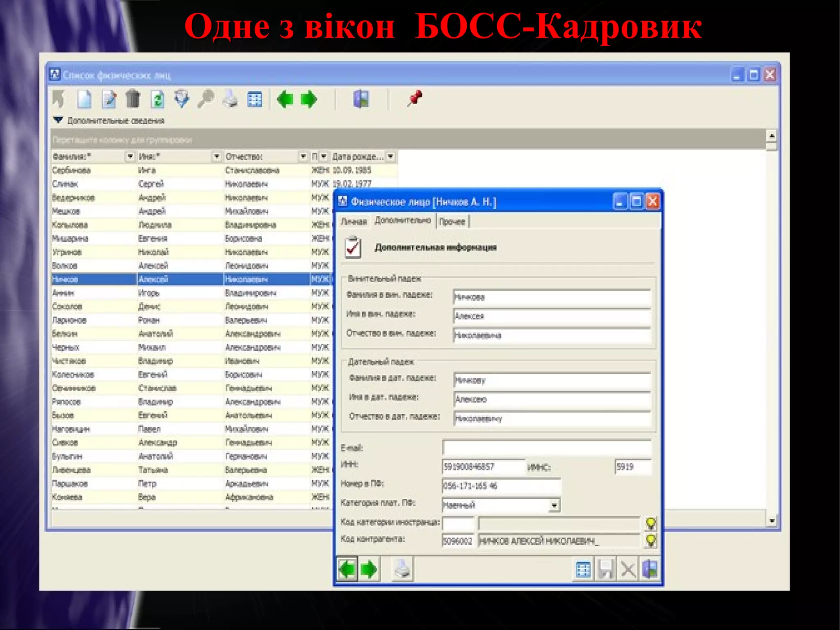Click the edit record pencil icon
The height and width of the screenshot is (630, 840).
(x=109, y=99)
